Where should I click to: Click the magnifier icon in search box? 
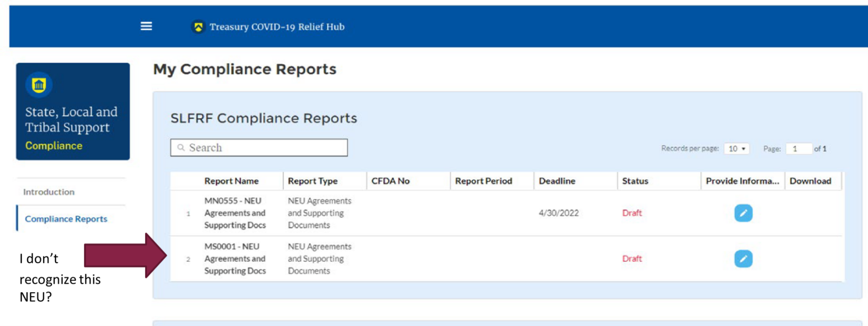(181, 148)
